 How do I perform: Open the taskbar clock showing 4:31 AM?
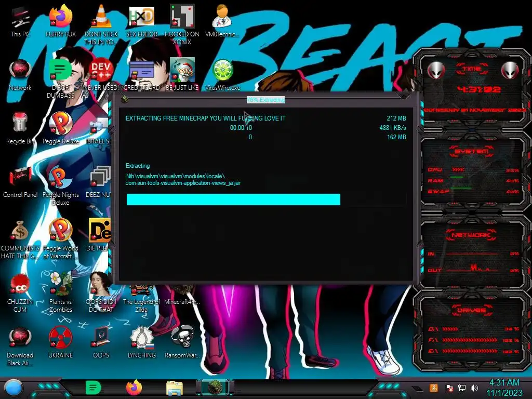tap(504, 388)
